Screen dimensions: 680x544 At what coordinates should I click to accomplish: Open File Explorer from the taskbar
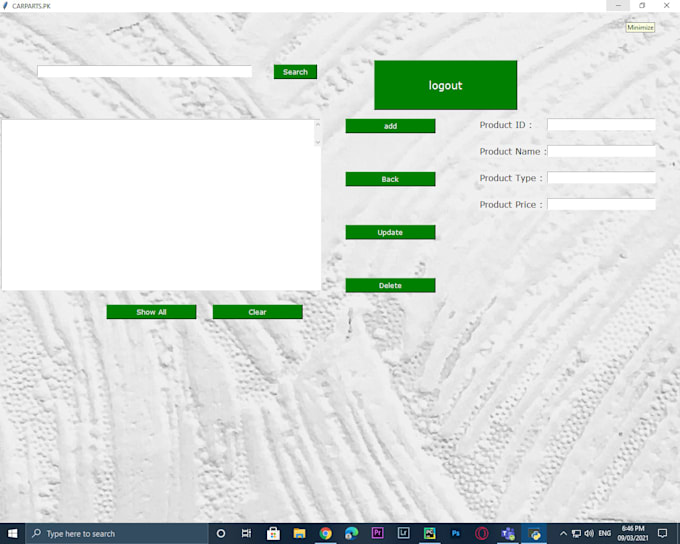(299, 534)
